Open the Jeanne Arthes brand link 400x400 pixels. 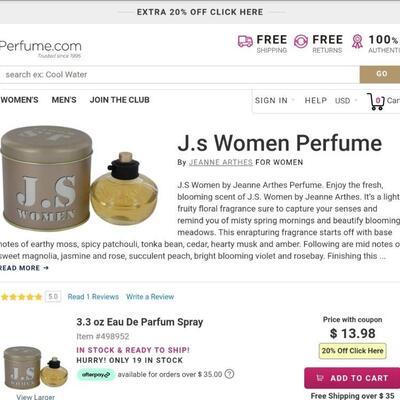221,162
